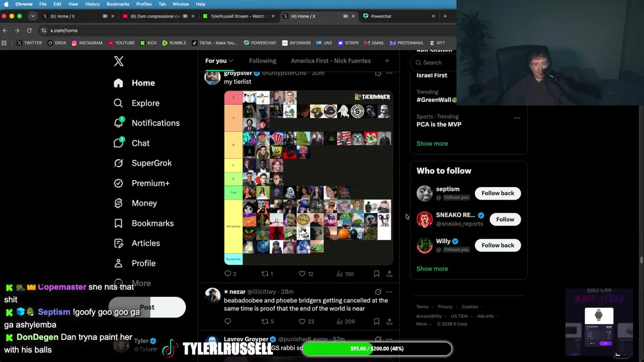Add a new timeline tab with plus
Viewport: 644px width, 362px height.
pyautogui.click(x=387, y=61)
